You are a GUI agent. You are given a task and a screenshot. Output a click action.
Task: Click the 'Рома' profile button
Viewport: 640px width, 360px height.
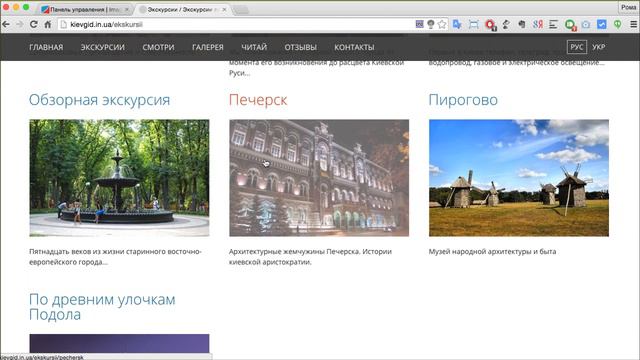point(629,7)
